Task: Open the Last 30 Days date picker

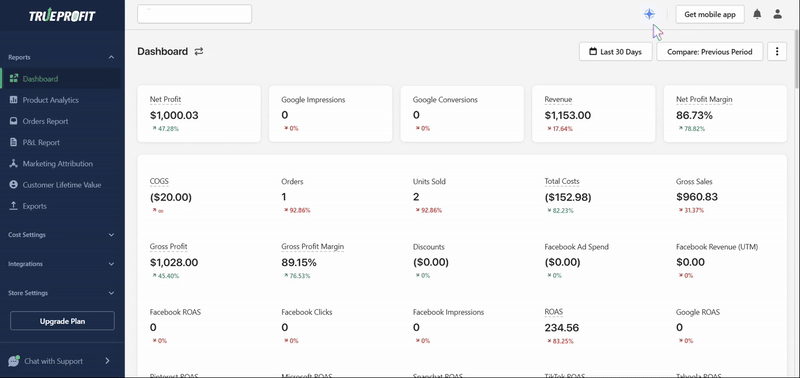Action: (615, 52)
